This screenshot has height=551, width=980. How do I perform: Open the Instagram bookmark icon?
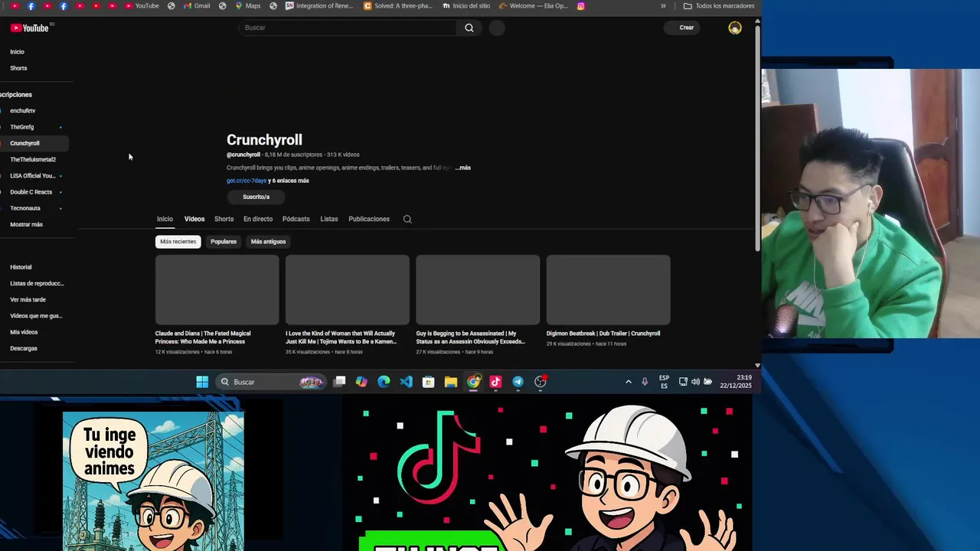click(581, 5)
